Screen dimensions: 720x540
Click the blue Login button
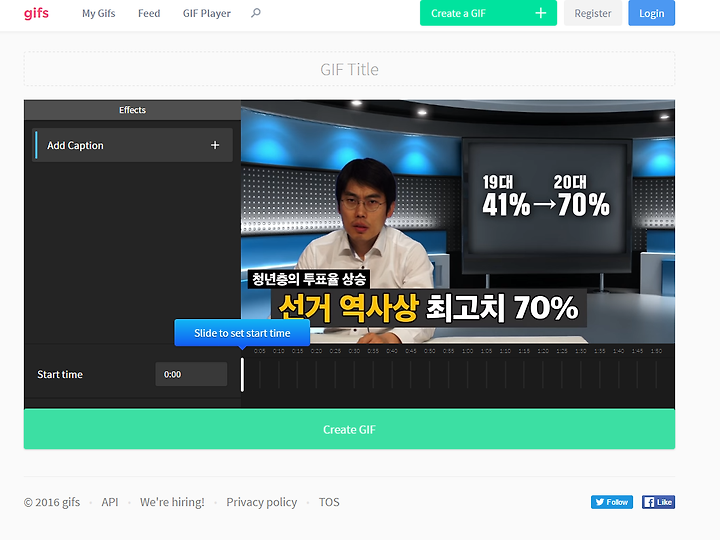tap(651, 13)
